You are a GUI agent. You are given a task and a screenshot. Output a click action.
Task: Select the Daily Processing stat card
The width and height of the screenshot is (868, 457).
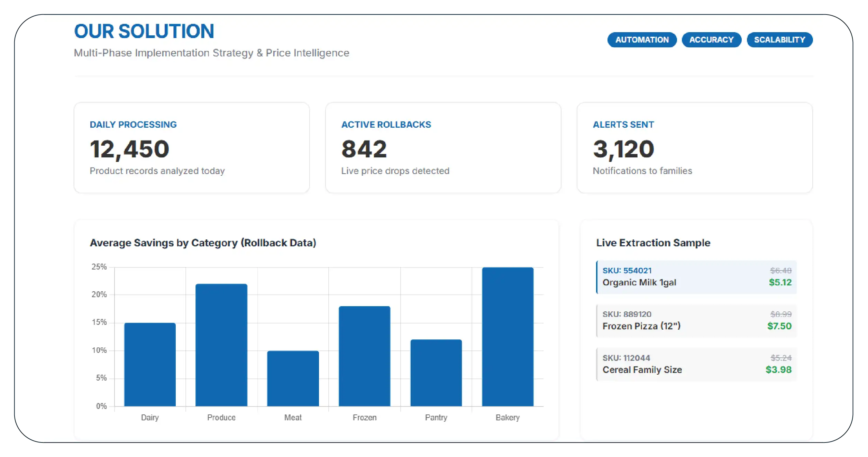tap(192, 147)
